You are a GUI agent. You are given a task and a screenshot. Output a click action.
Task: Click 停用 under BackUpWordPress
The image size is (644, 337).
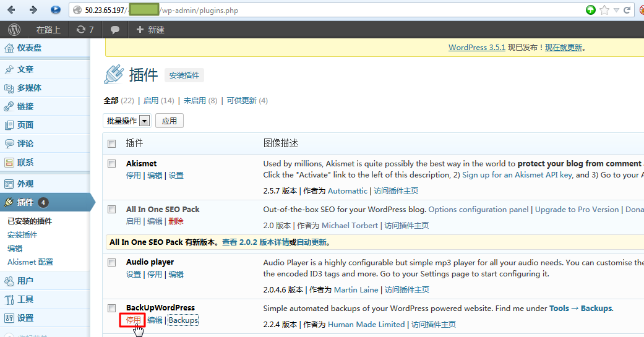click(x=133, y=320)
